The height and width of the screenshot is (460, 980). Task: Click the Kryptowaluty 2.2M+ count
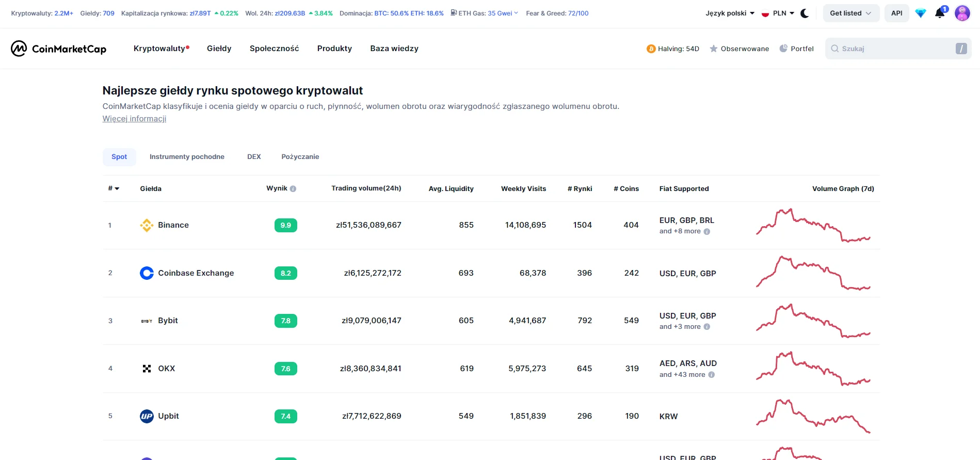pyautogui.click(x=64, y=13)
